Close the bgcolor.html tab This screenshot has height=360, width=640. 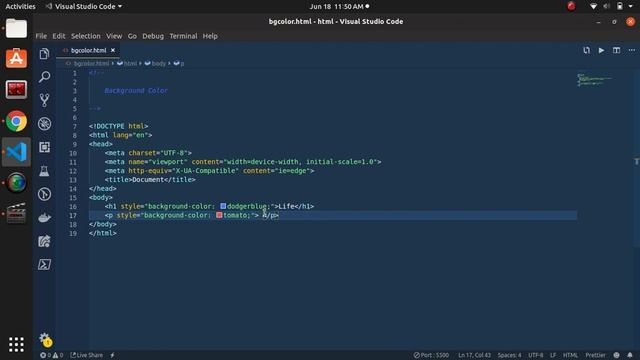(x=113, y=50)
